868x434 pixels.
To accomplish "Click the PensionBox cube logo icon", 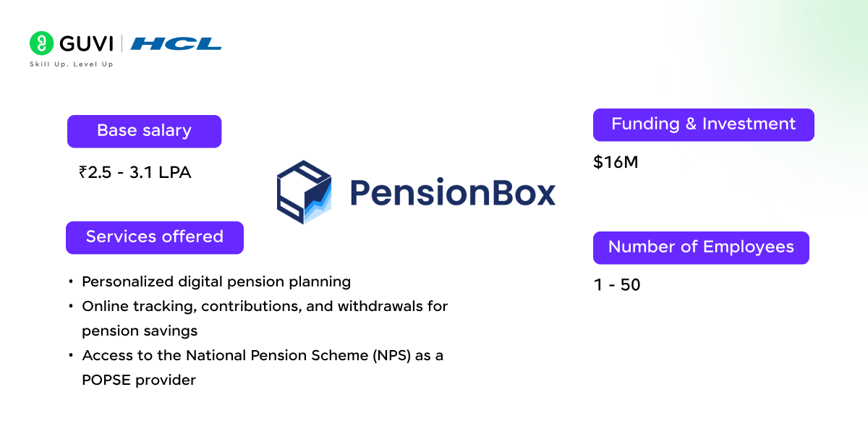I will point(304,192).
